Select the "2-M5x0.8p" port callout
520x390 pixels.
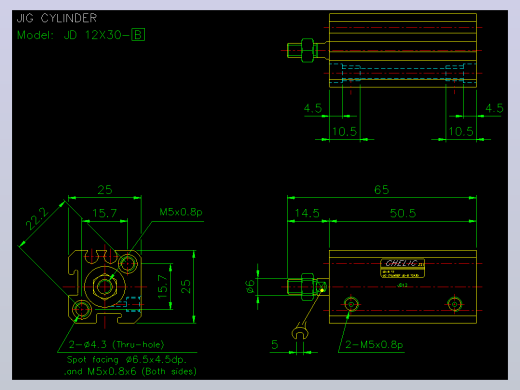pos(374,344)
